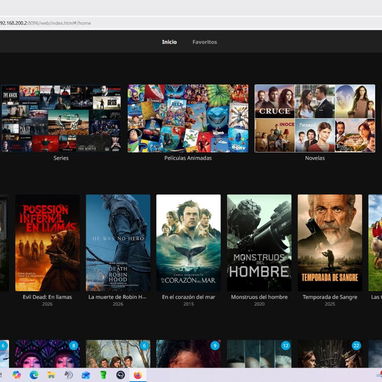This screenshot has width=382, height=382.
Task: Open the series card with people in woods
Action: click(x=118, y=354)
